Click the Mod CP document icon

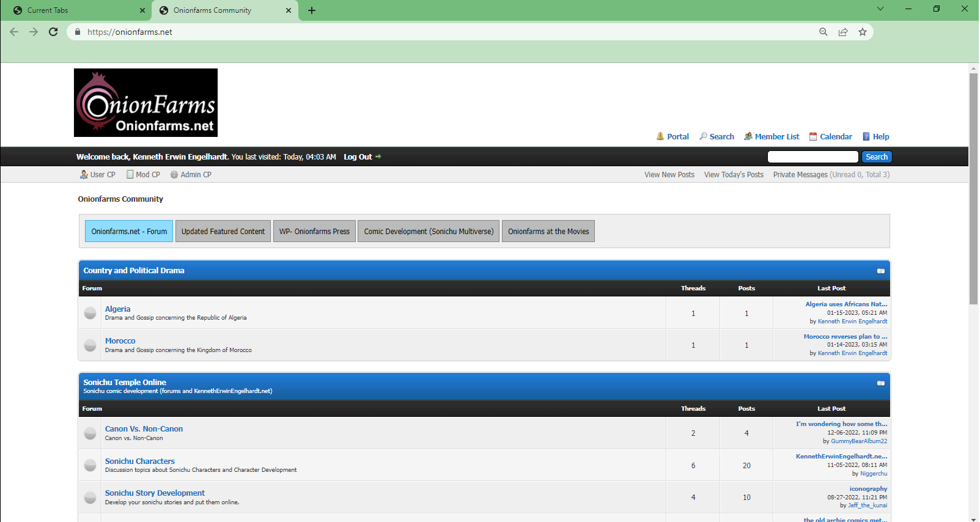coord(130,174)
